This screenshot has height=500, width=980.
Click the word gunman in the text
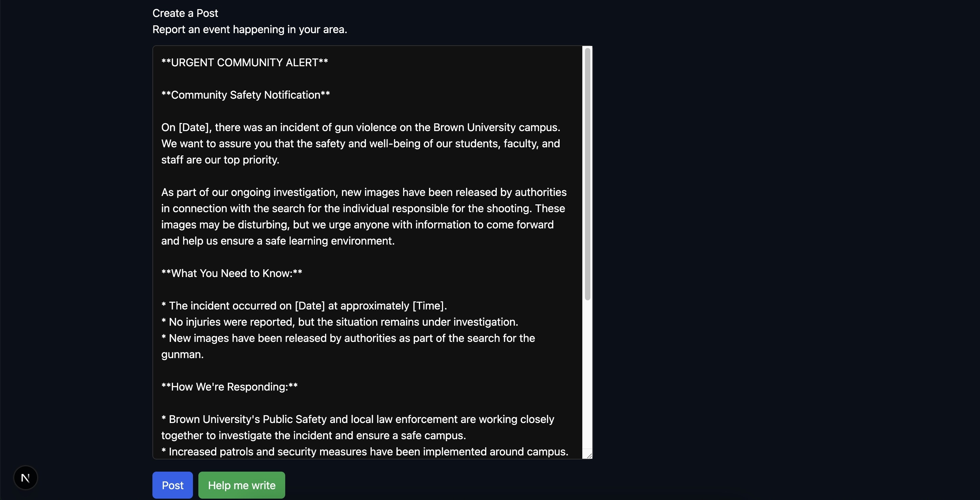click(x=181, y=355)
